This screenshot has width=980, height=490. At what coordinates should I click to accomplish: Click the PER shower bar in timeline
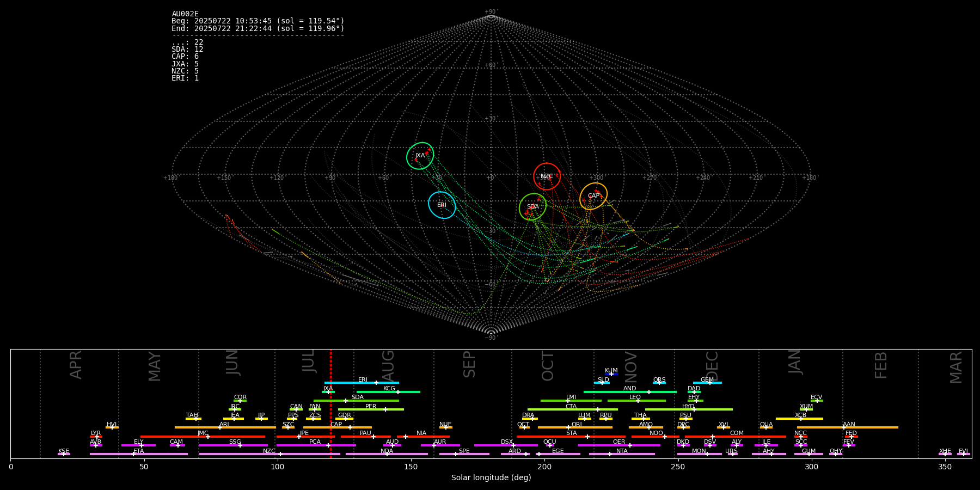coord(371,409)
